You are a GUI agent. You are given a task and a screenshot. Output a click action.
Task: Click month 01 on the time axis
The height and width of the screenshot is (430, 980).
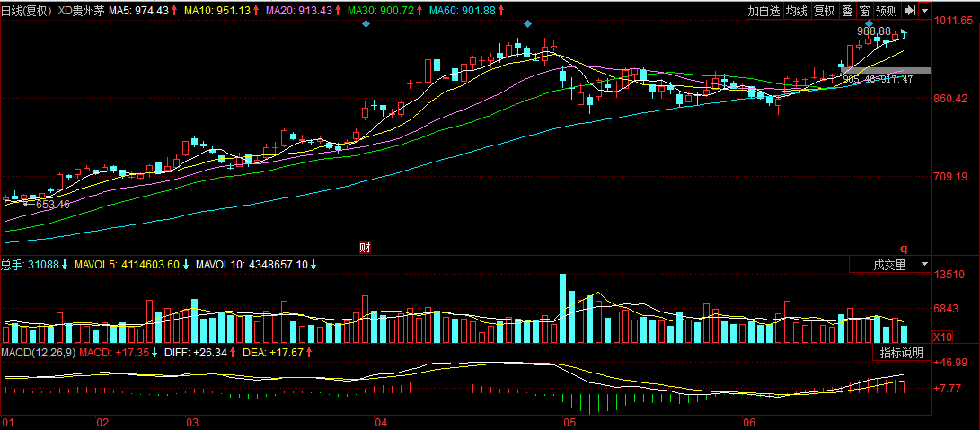click(7, 421)
